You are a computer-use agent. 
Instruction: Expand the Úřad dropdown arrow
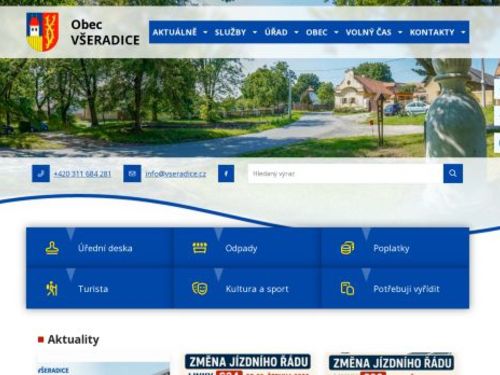coord(296,32)
